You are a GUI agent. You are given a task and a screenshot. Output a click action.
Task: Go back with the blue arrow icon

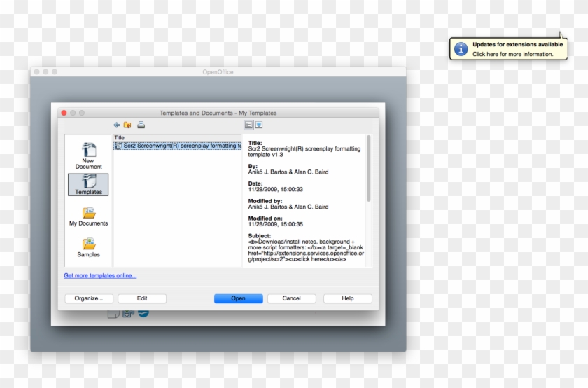coord(117,125)
